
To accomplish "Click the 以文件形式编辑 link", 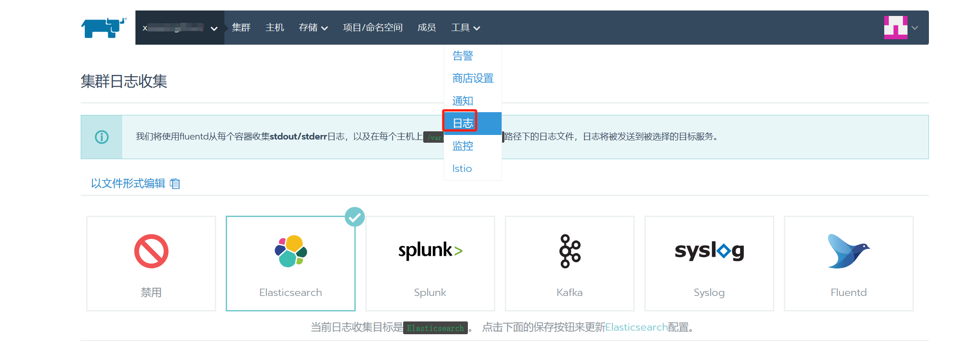I will pyautogui.click(x=128, y=183).
